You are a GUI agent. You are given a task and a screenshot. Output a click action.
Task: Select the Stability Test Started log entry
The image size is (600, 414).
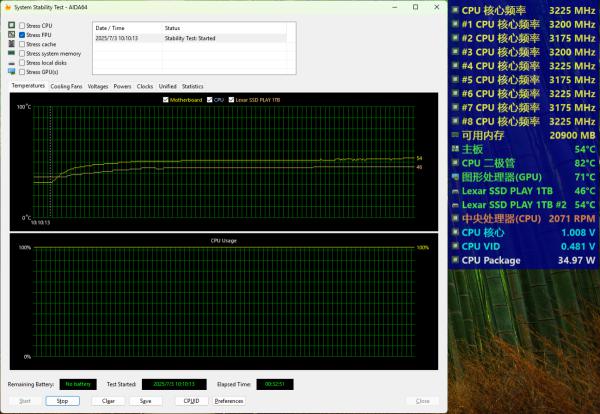[x=190, y=38]
